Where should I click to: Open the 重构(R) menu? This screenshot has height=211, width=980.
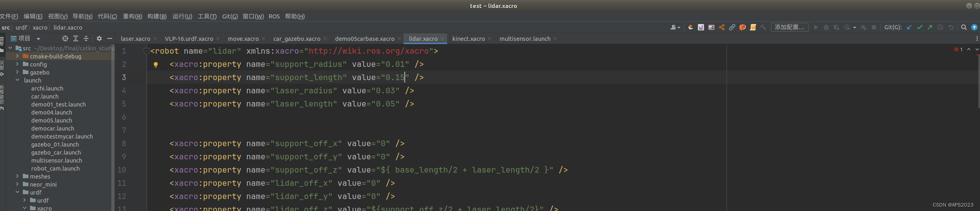pyautogui.click(x=133, y=16)
